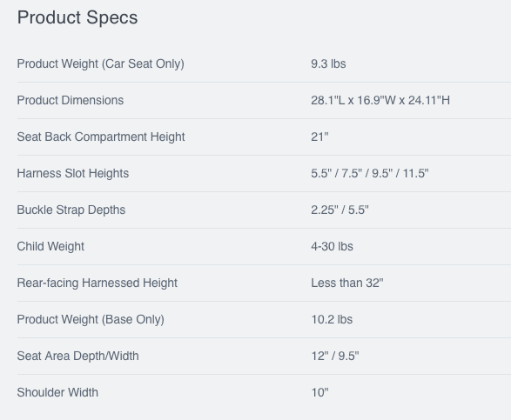Click the Less than 32" value

347,283
